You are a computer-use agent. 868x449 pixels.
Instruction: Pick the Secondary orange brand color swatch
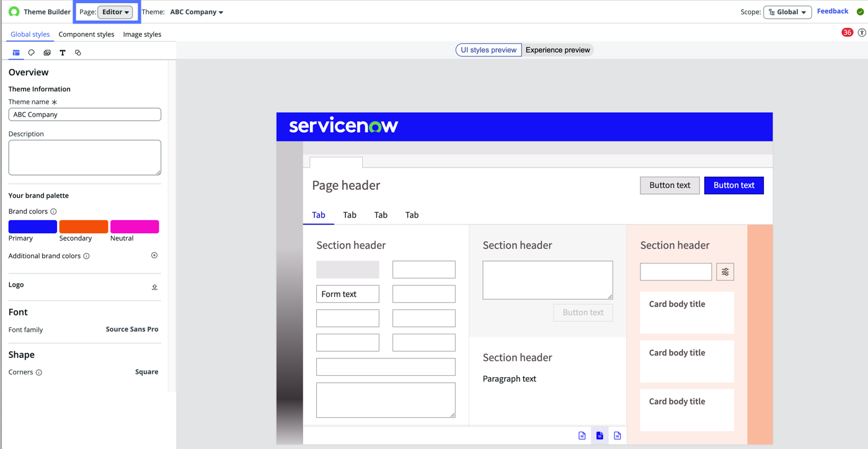[84, 226]
